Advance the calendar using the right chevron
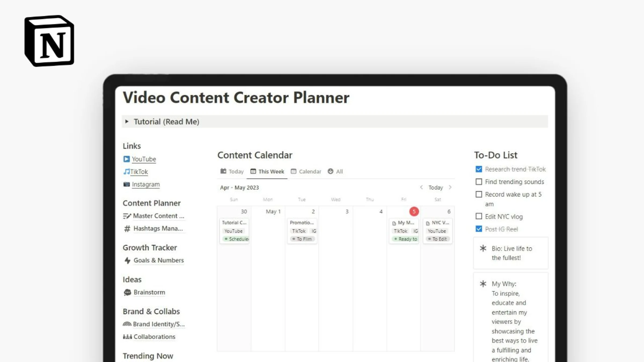The height and width of the screenshot is (362, 644). 450,187
